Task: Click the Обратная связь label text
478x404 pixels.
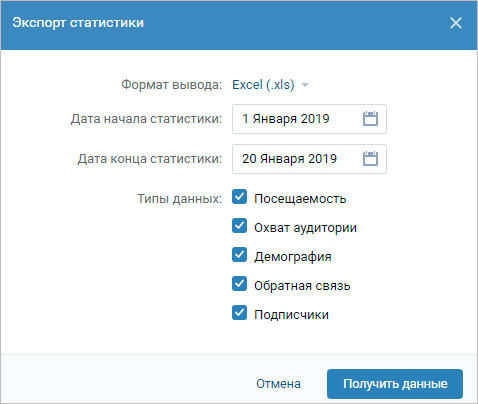Action: (x=302, y=286)
